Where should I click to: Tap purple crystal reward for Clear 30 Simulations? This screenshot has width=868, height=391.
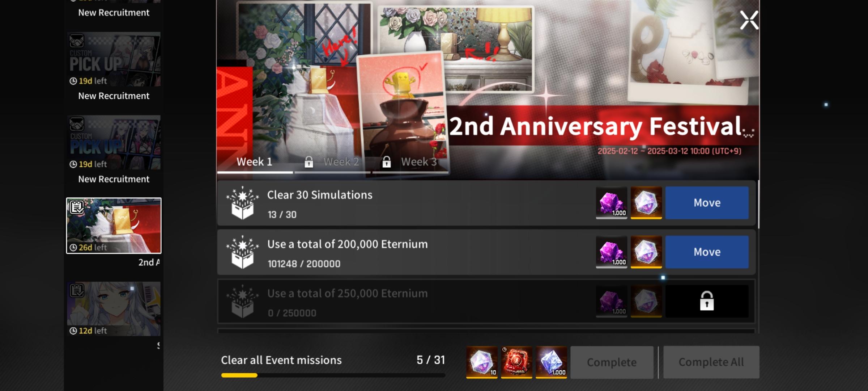612,203
